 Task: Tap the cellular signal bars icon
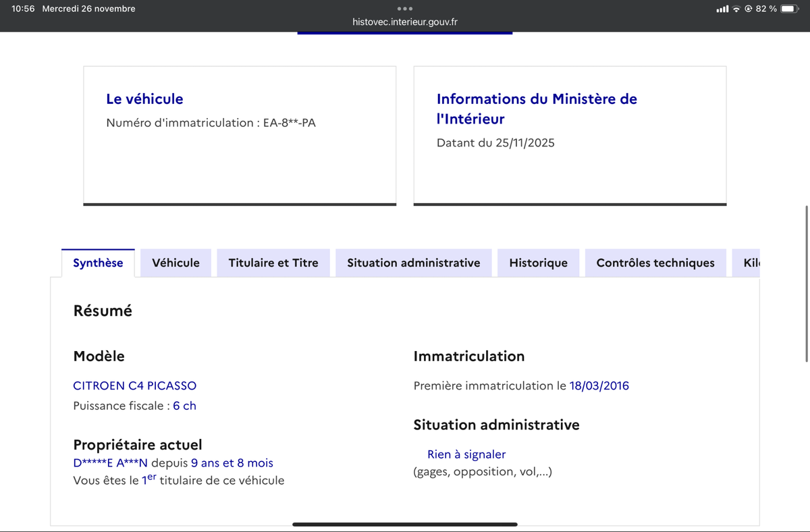722,9
